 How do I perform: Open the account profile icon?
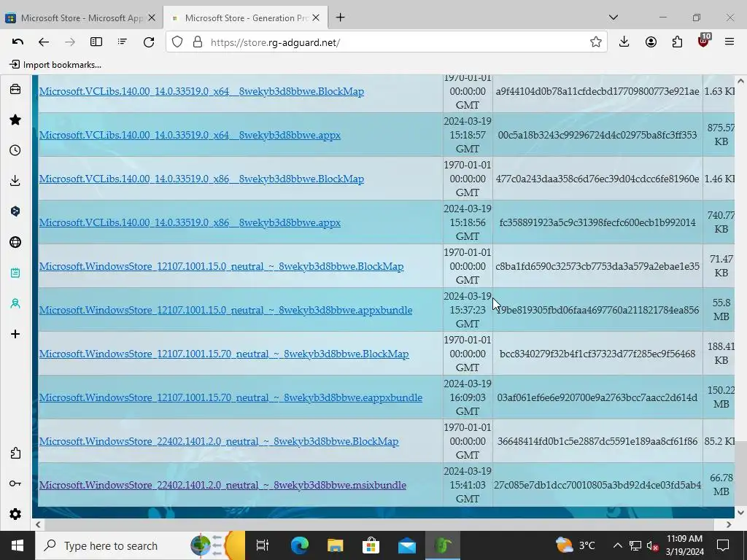[x=651, y=42]
